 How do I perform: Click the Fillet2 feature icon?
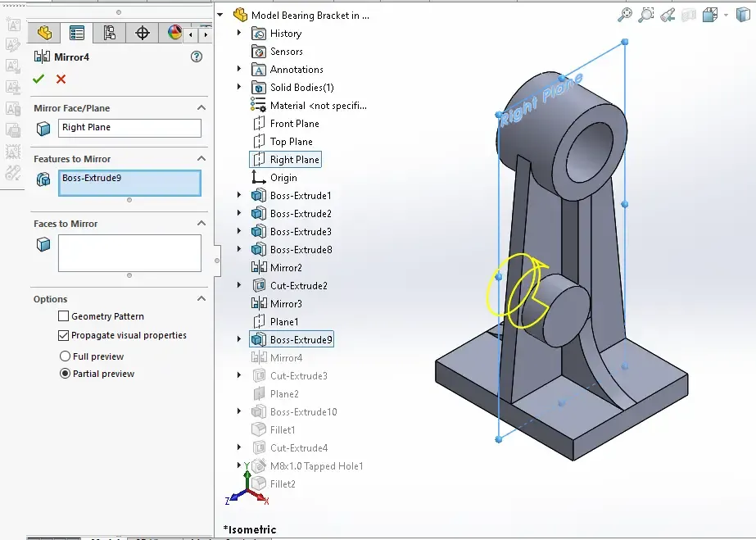(x=259, y=483)
